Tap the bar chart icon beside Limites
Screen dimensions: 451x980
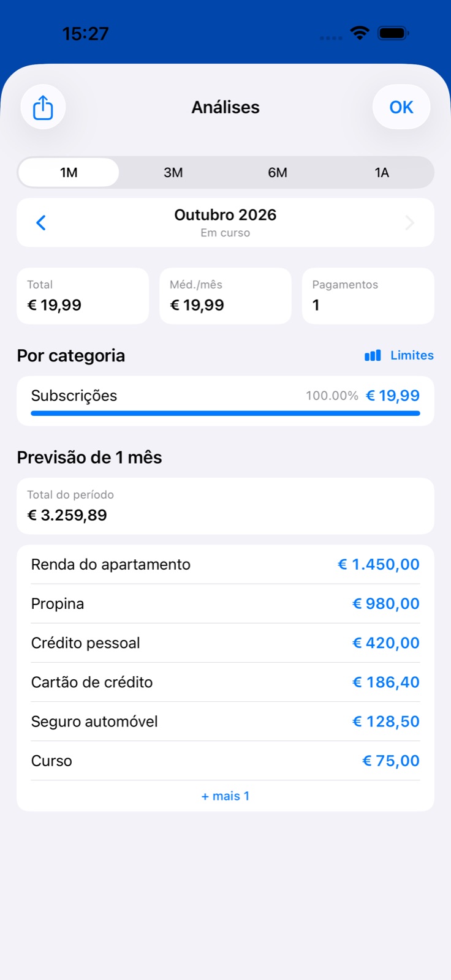coord(373,355)
